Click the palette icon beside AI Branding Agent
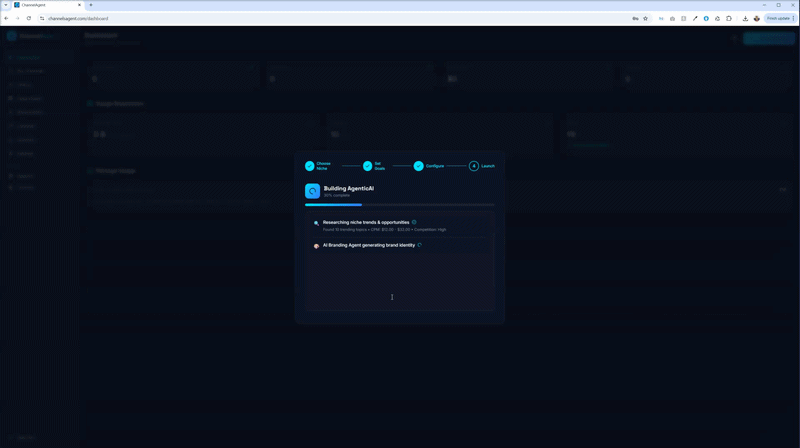Viewport: 800px width, 448px height. [317, 246]
